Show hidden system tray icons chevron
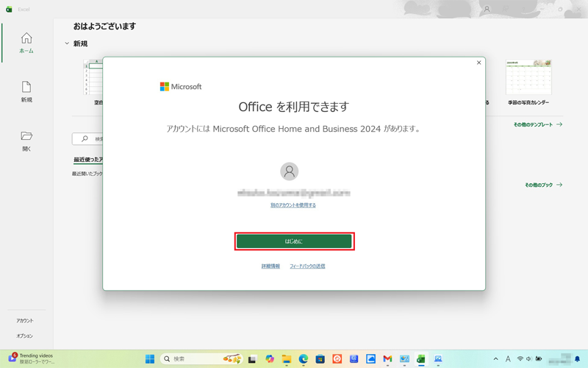The width and height of the screenshot is (588, 368). [x=495, y=359]
